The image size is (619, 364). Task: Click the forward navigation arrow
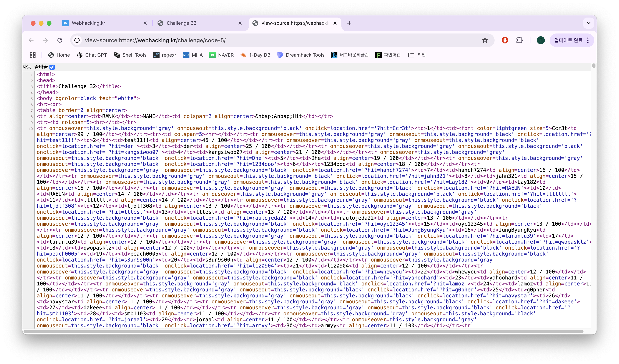point(45,40)
